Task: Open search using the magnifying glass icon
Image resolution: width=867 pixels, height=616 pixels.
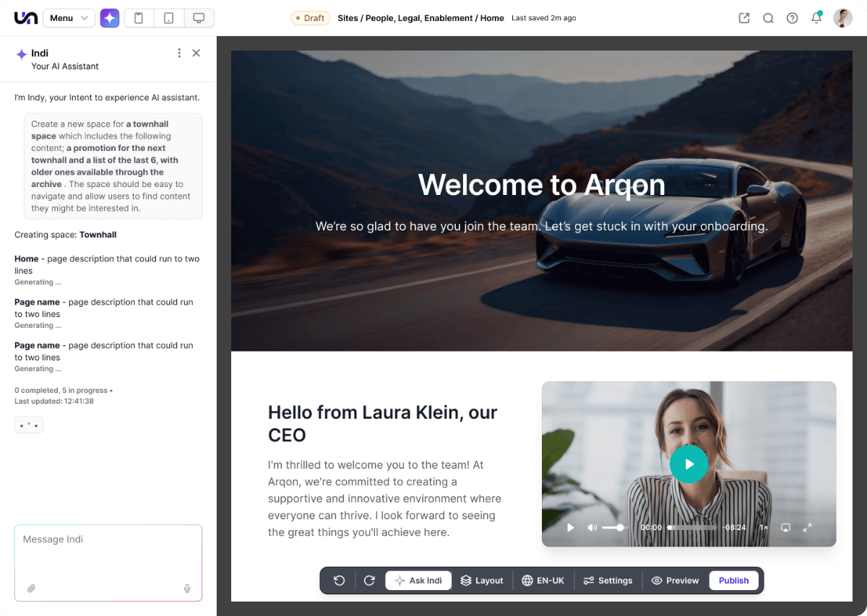Action: [768, 18]
